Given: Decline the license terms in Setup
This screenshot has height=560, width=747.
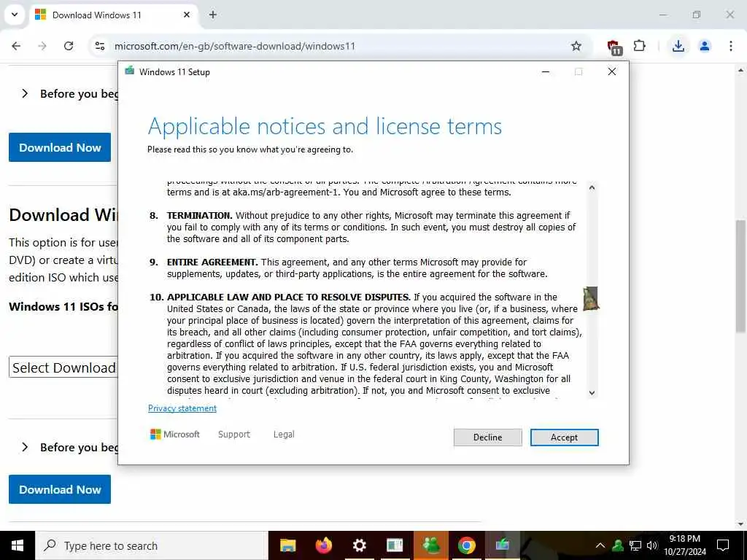Looking at the screenshot, I should [x=487, y=437].
